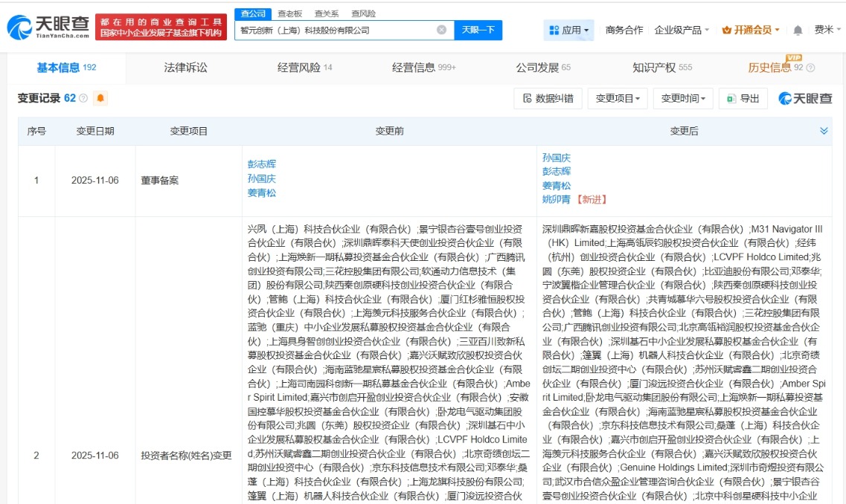
Task: Clear the search box text with the X icon
Action: [441, 30]
